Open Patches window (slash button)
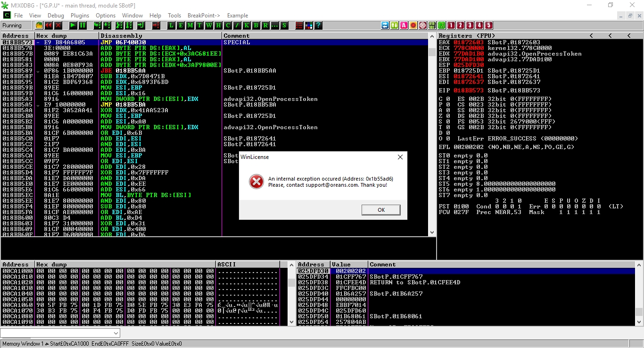This screenshot has width=644, height=348. 237,25
